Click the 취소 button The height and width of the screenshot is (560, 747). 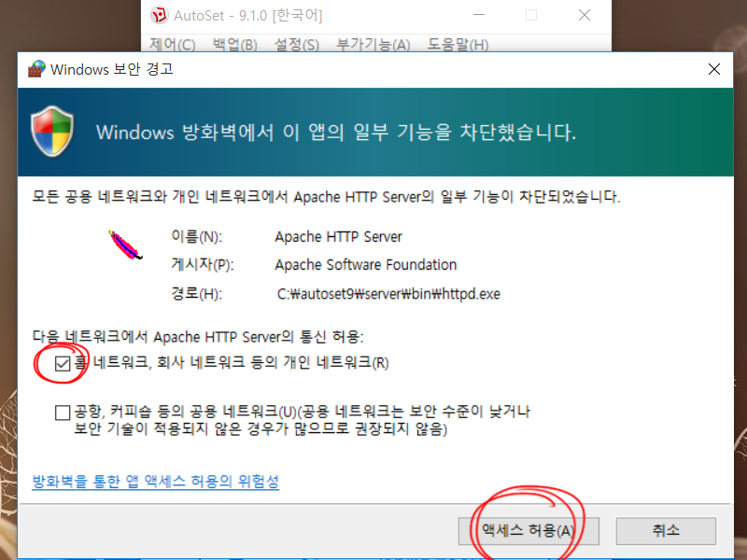666,531
